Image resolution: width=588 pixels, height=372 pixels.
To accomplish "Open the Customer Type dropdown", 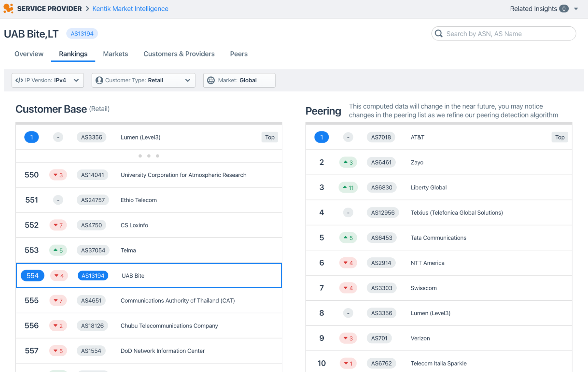I will (x=143, y=80).
